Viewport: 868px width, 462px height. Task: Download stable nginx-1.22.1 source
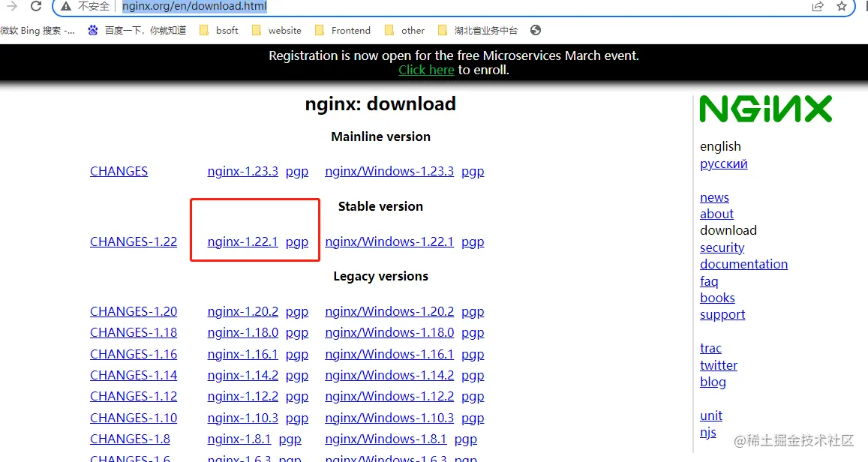click(x=243, y=241)
